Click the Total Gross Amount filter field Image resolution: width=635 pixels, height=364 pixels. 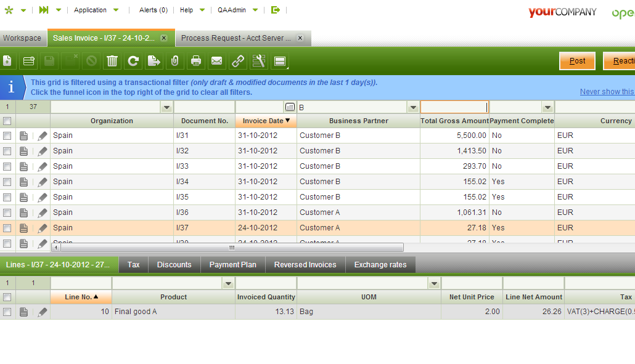[x=454, y=107]
